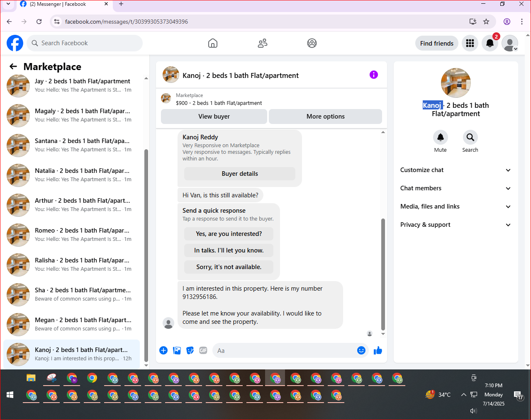531x420 pixels.
Task: Send quick reply Yes, are you interested?
Action: coord(229,234)
